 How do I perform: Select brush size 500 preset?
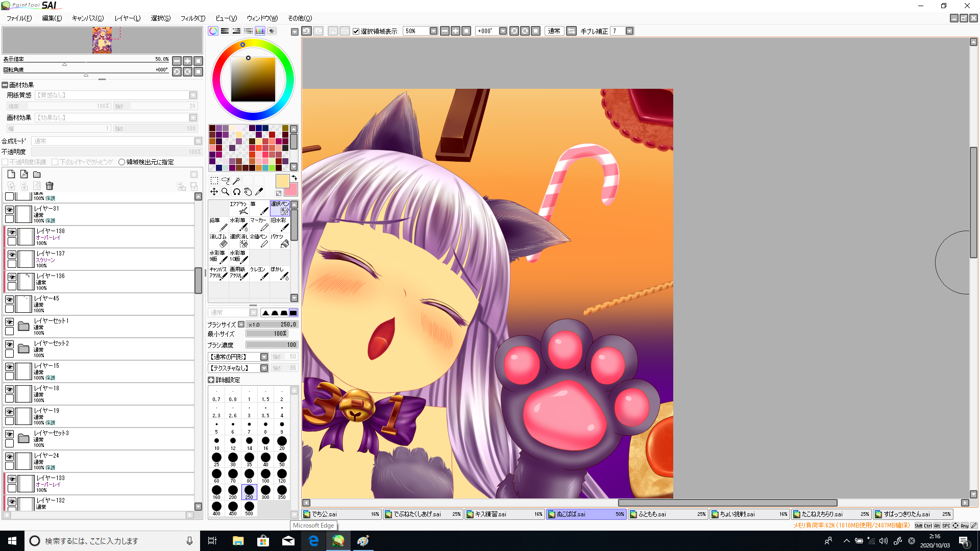[x=249, y=509]
